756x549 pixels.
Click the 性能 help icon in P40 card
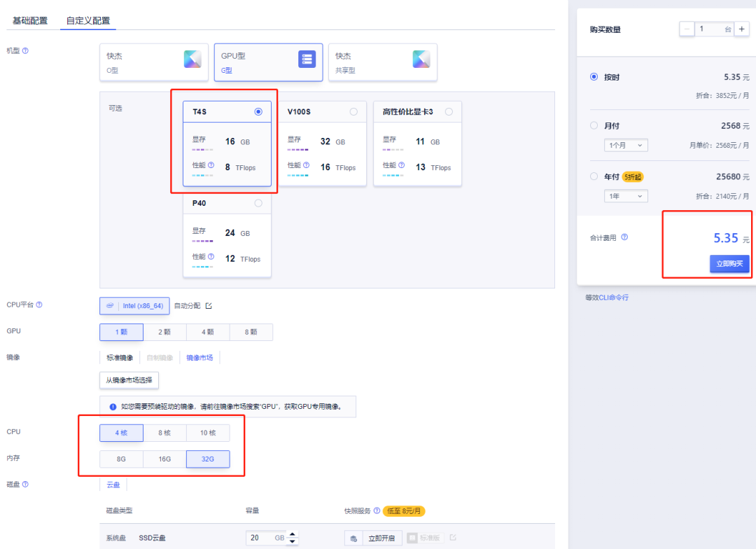(x=211, y=256)
